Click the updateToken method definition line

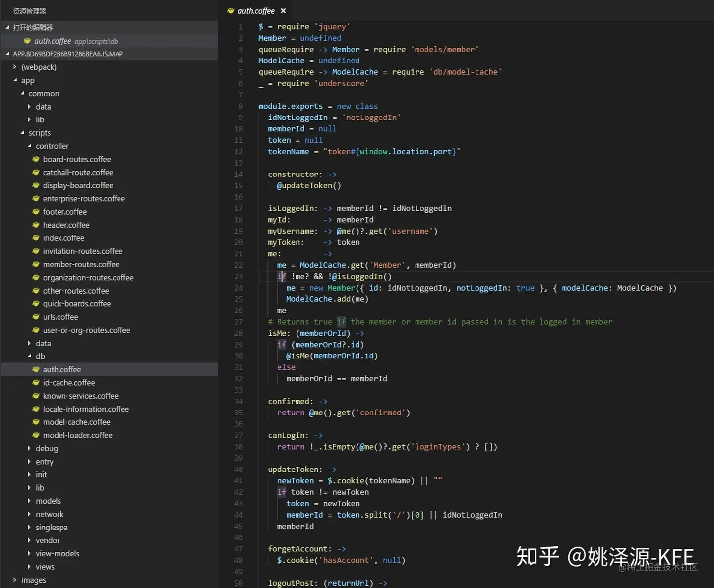tap(302, 469)
